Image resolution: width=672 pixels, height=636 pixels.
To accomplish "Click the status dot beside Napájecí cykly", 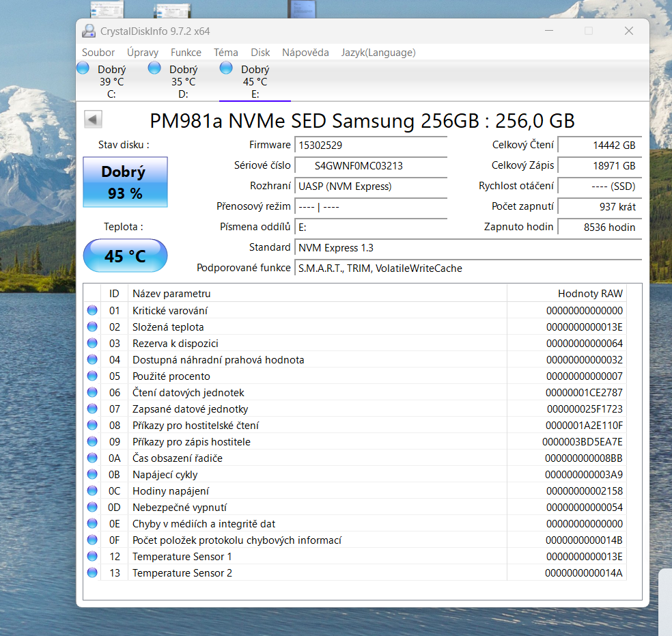I will [x=92, y=474].
